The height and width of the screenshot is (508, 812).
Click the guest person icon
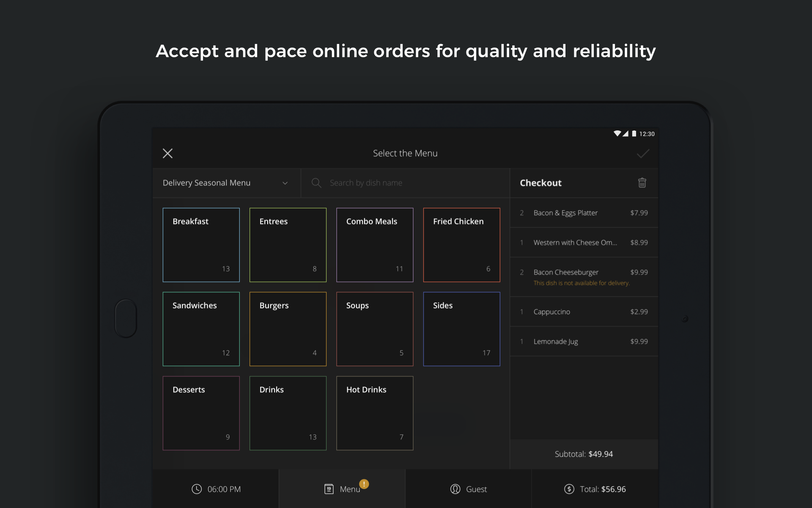(455, 489)
